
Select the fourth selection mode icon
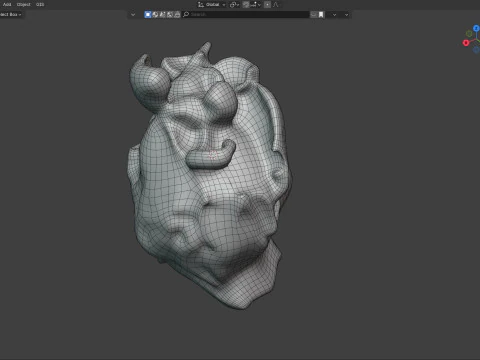[x=170, y=14]
